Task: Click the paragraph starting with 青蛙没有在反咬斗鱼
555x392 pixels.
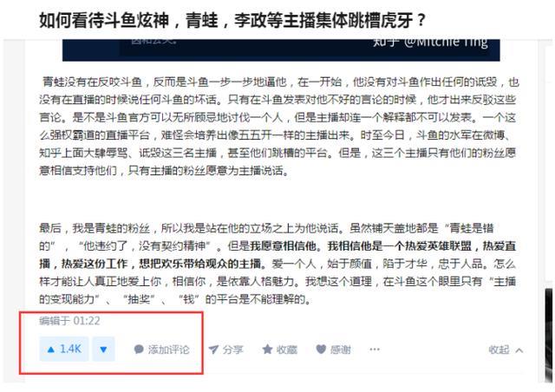Action: [x=279, y=127]
